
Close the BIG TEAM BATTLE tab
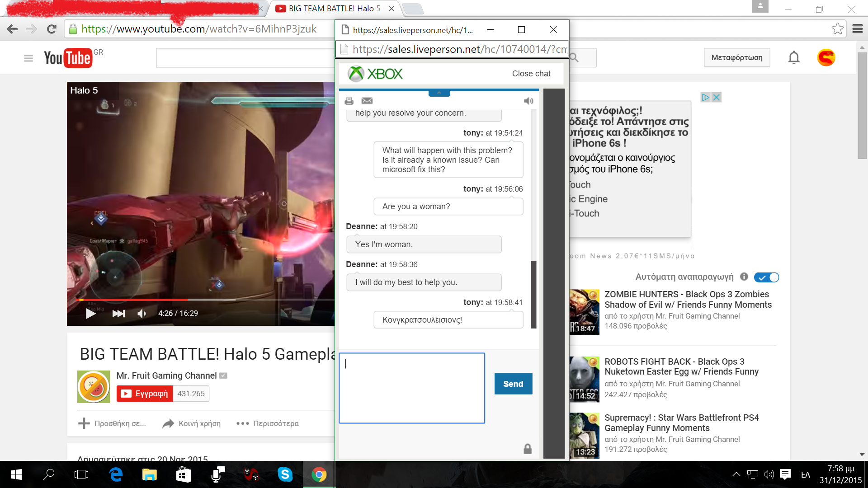point(392,9)
